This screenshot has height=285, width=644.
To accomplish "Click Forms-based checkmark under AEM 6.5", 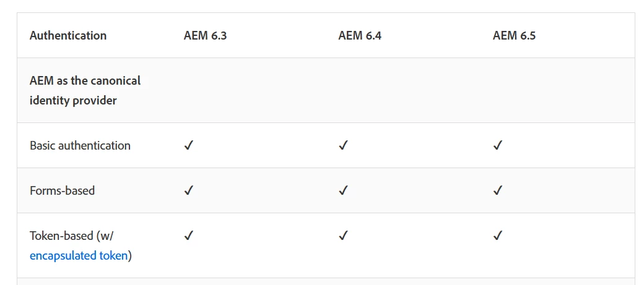I will pyautogui.click(x=497, y=190).
